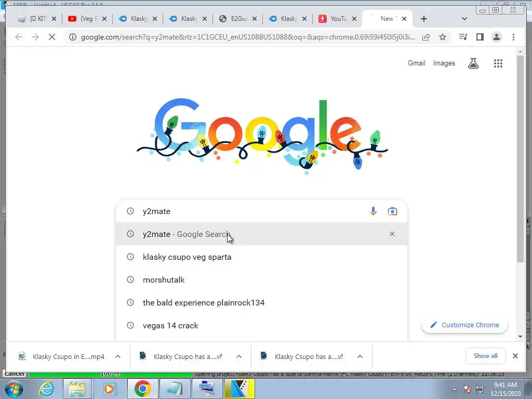The height and width of the screenshot is (399, 532).
Task: Open the Google apps grid
Action: [498, 63]
